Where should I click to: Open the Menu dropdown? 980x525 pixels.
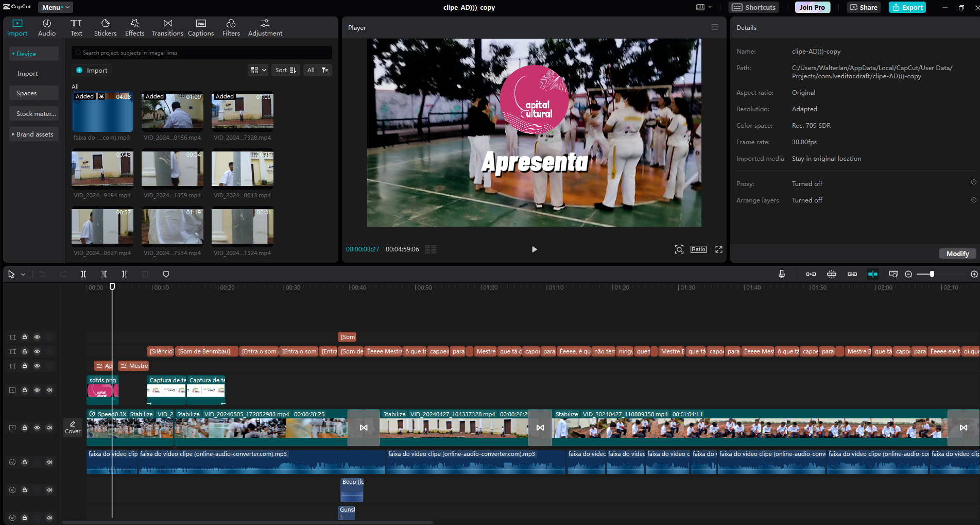point(55,7)
